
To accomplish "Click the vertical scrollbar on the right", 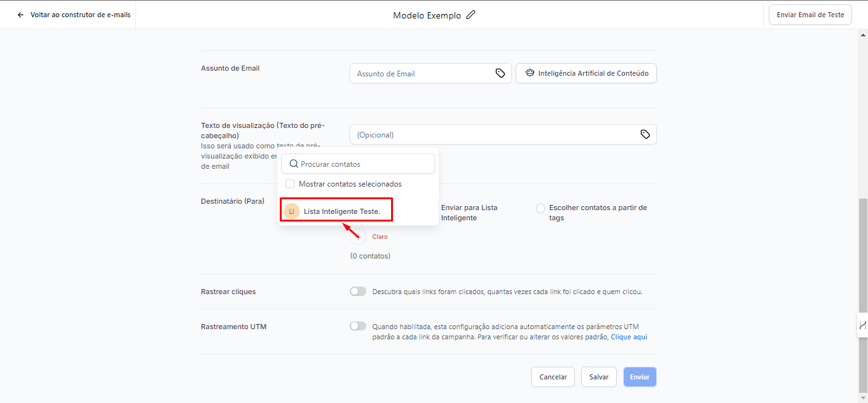I will pyautogui.click(x=863, y=255).
